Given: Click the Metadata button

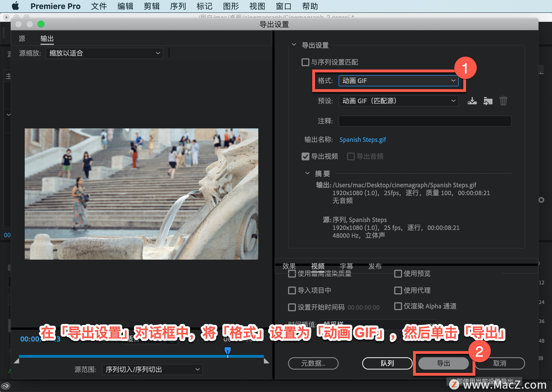Looking at the screenshot, I should [313, 363].
